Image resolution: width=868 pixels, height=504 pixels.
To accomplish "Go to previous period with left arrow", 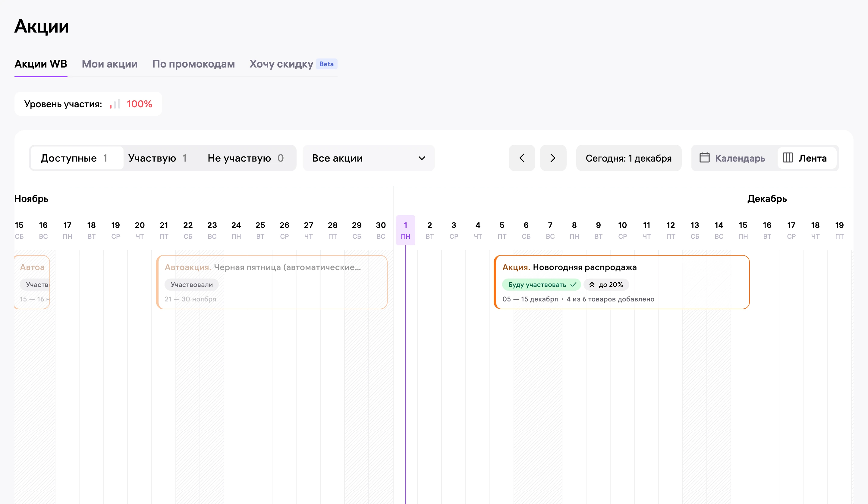I will coord(522,158).
